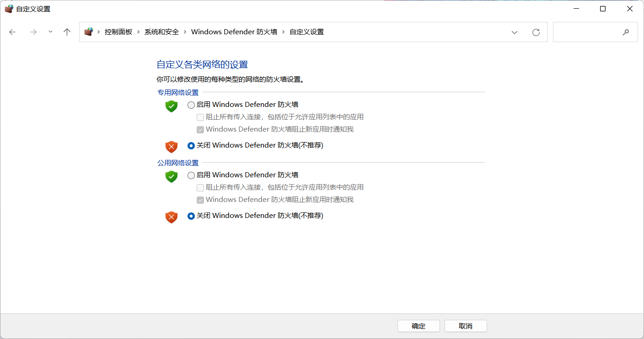Screen dimensions: 644x339
Task: Maximize the 自定义设置 window
Action: (603, 9)
